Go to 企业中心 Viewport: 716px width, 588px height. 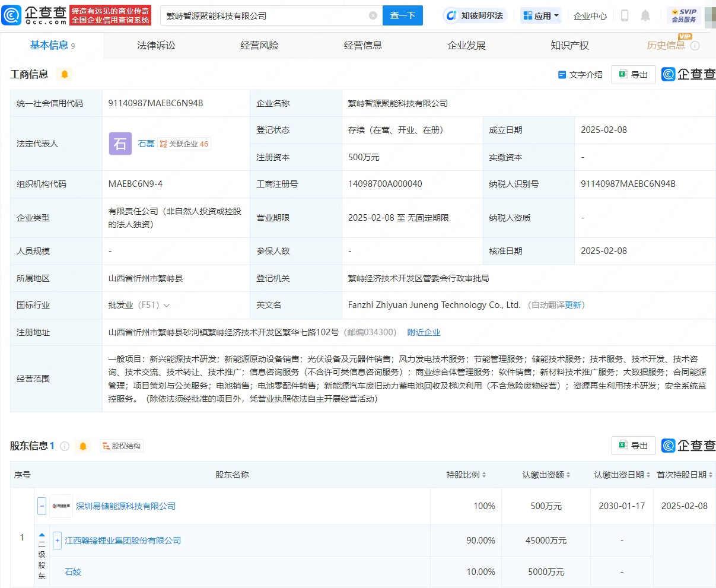[590, 16]
